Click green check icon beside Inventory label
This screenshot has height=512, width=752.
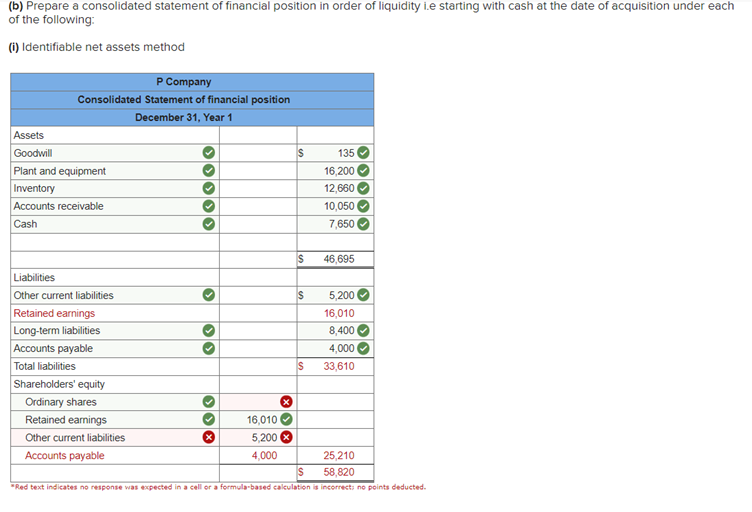[x=209, y=188]
